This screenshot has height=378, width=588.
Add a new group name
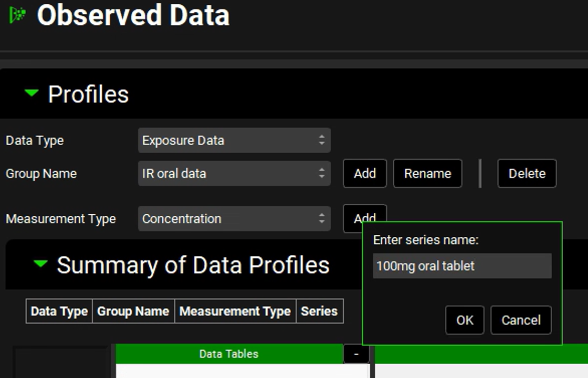click(365, 173)
